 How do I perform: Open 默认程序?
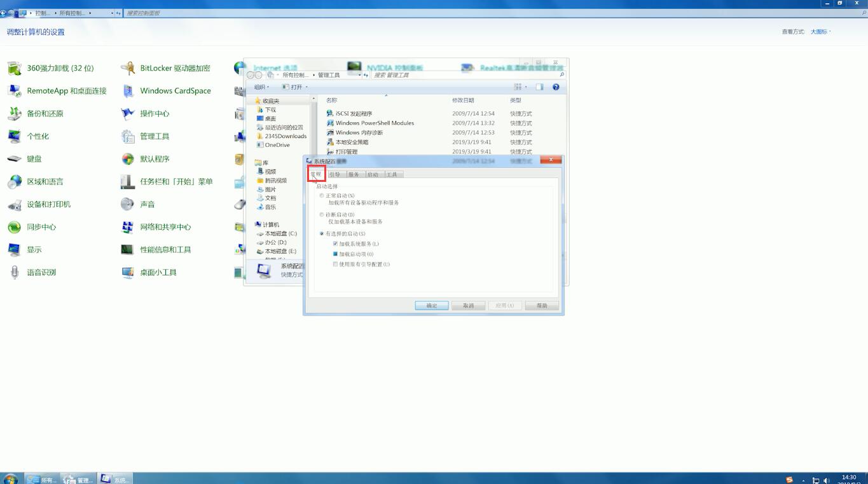[145, 159]
